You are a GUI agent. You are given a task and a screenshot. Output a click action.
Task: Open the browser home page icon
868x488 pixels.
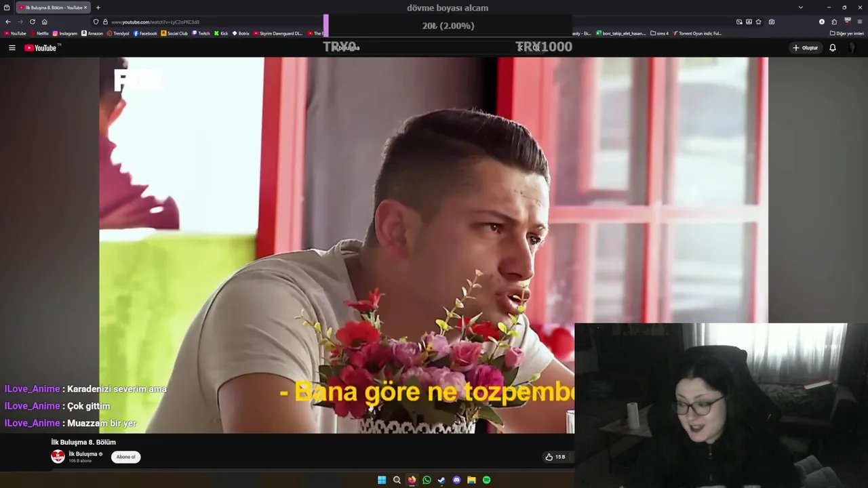45,22
